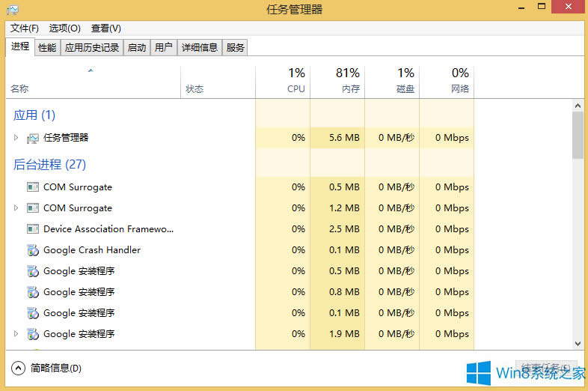This screenshot has height=391, width=588.
Task: Expand the second COM Surrogate entry
Action: (16, 208)
